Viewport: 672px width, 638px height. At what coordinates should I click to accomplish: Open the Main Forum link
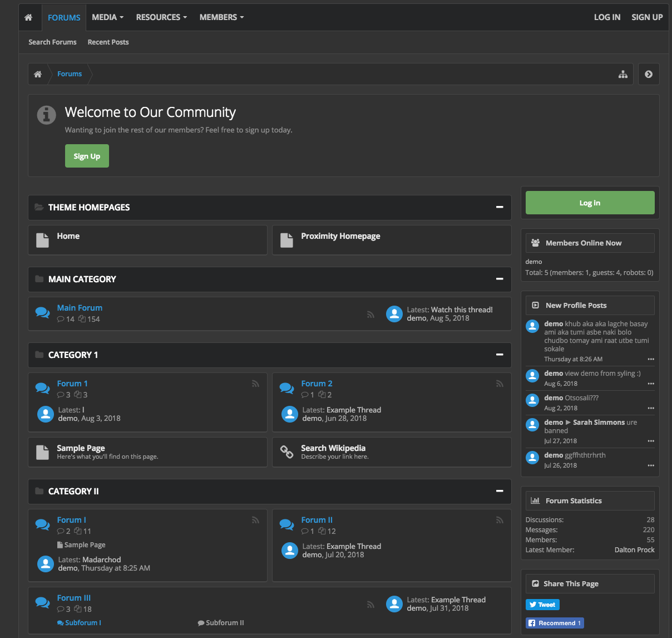point(80,308)
